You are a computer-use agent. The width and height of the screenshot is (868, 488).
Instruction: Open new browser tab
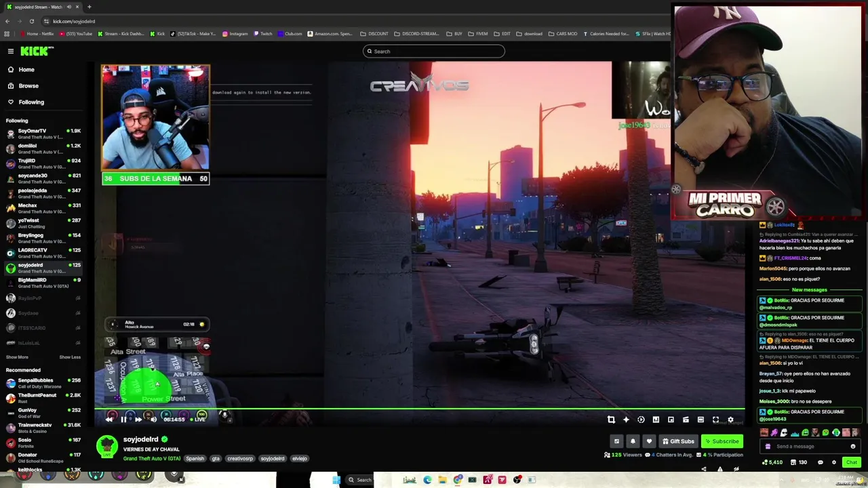(89, 7)
